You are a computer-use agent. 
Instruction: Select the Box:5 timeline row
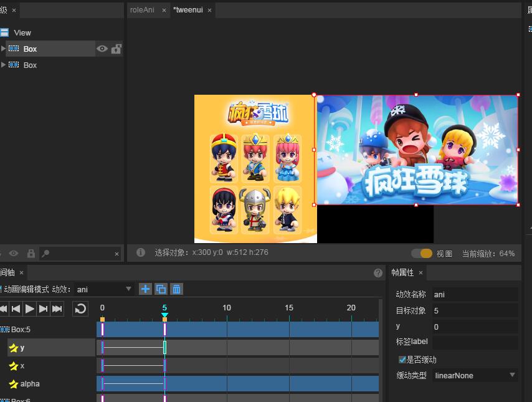pos(47,329)
